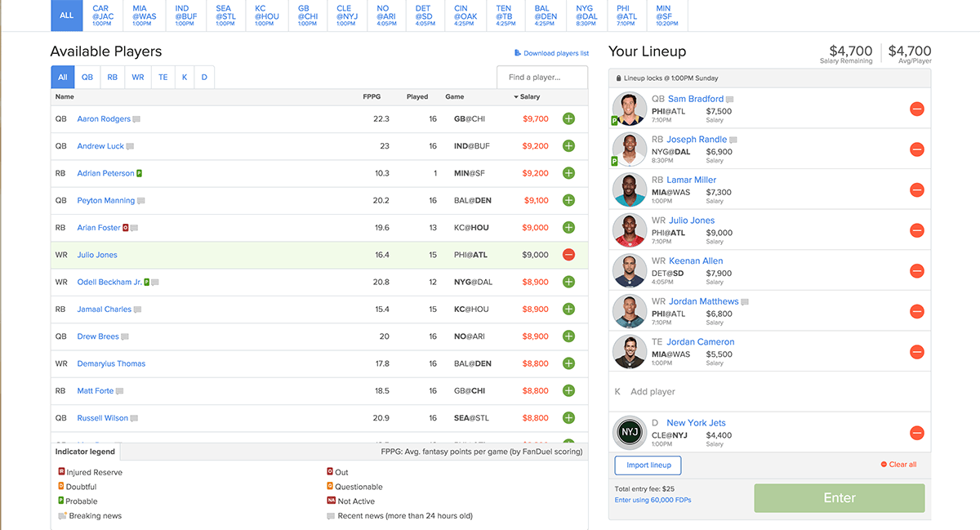Viewport: 980px width, 530px height.
Task: Filter players by QB position
Action: 87,77
